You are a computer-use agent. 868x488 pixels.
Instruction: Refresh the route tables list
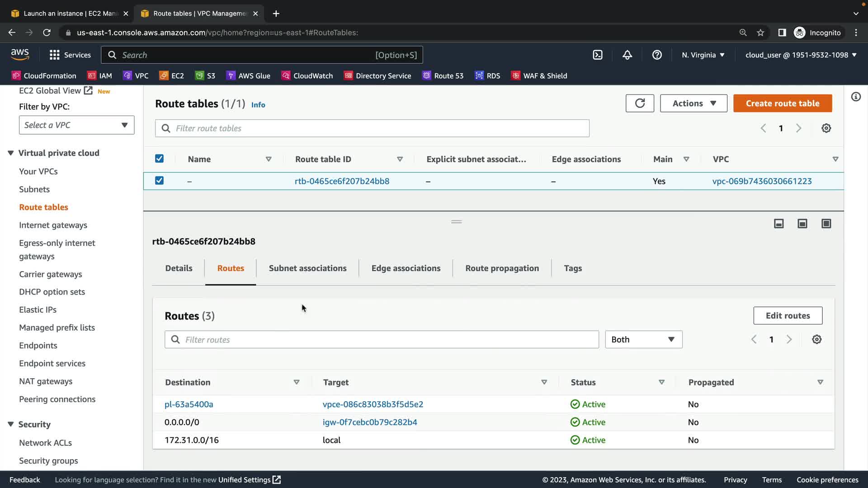(640, 103)
